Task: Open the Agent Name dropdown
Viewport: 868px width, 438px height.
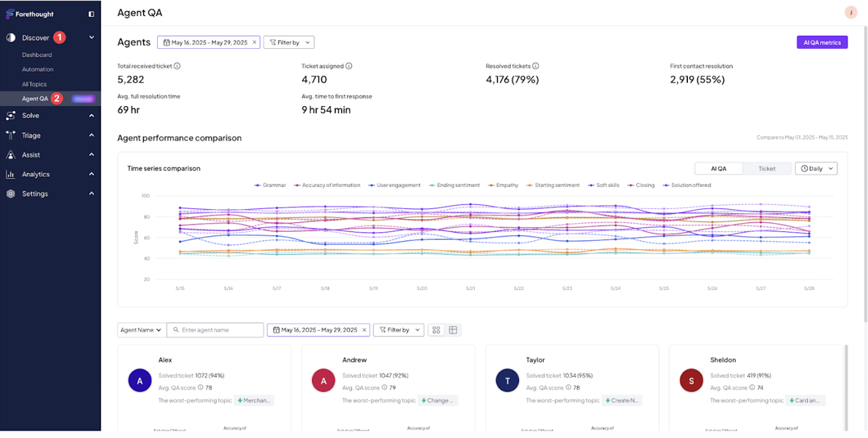Action: point(141,329)
